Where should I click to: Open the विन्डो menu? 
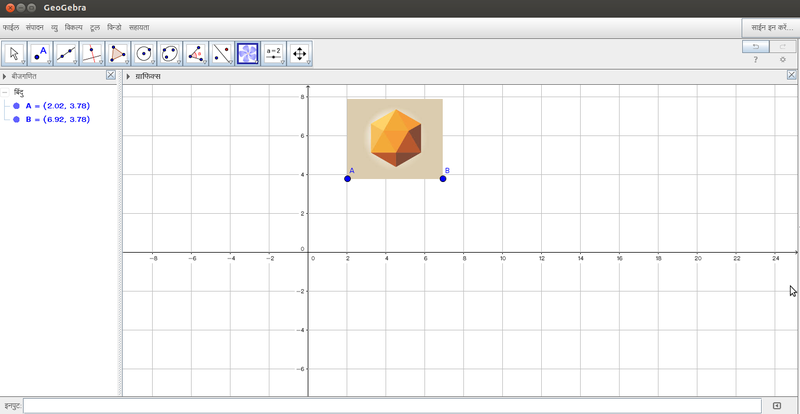tap(114, 28)
